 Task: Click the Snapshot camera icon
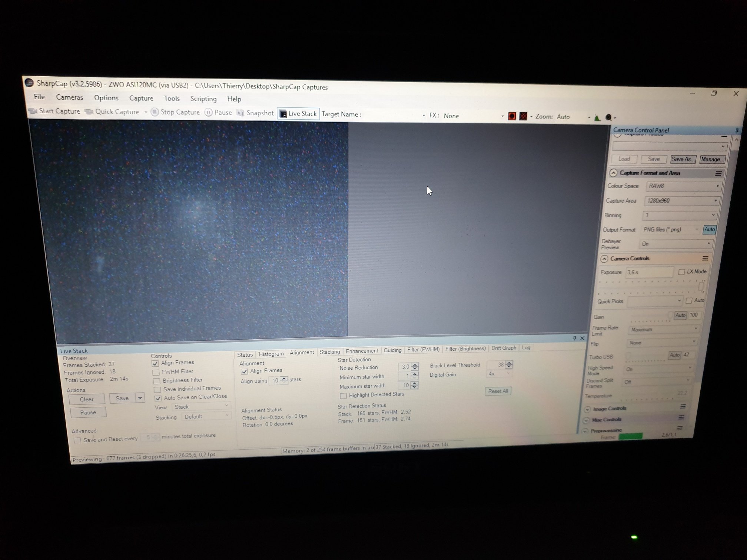point(241,113)
